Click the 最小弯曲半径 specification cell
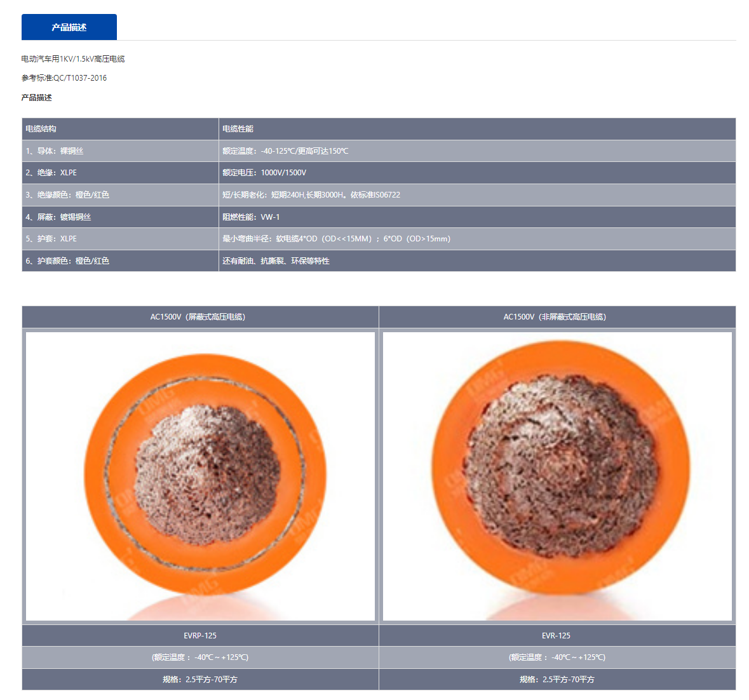This screenshot has width=749, height=700. (x=336, y=239)
